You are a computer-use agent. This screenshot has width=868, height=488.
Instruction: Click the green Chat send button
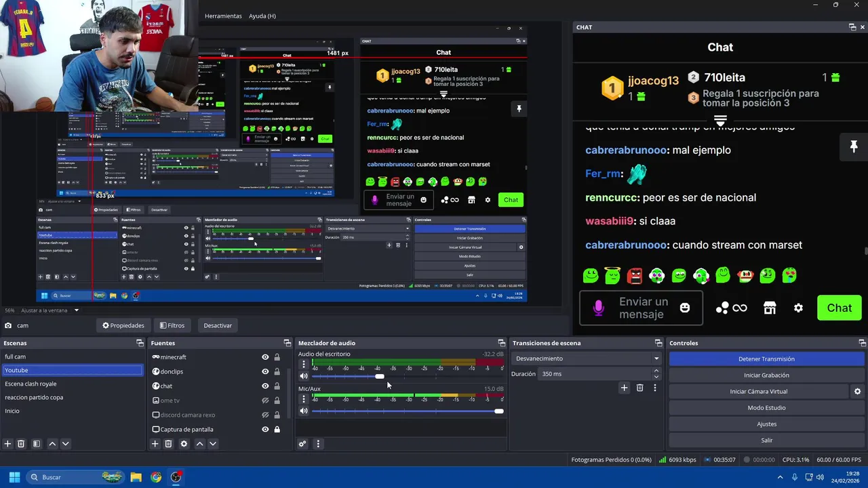[839, 308]
